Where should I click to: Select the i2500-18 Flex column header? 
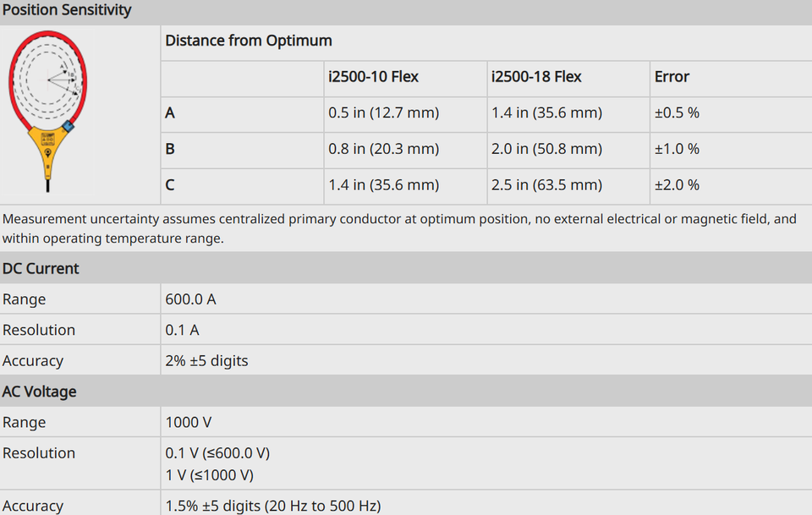tap(536, 77)
